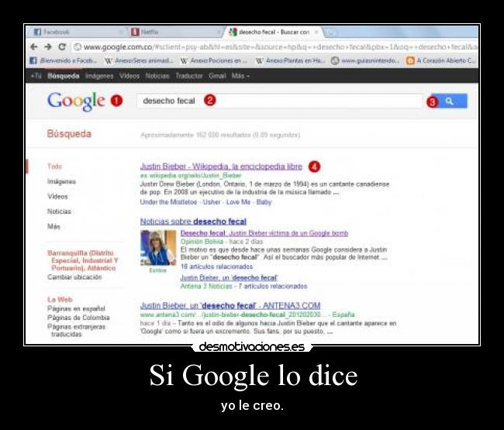Open the www.guiasnintendo bookmark
The width and height of the screenshot is (504, 430).
coord(365,60)
